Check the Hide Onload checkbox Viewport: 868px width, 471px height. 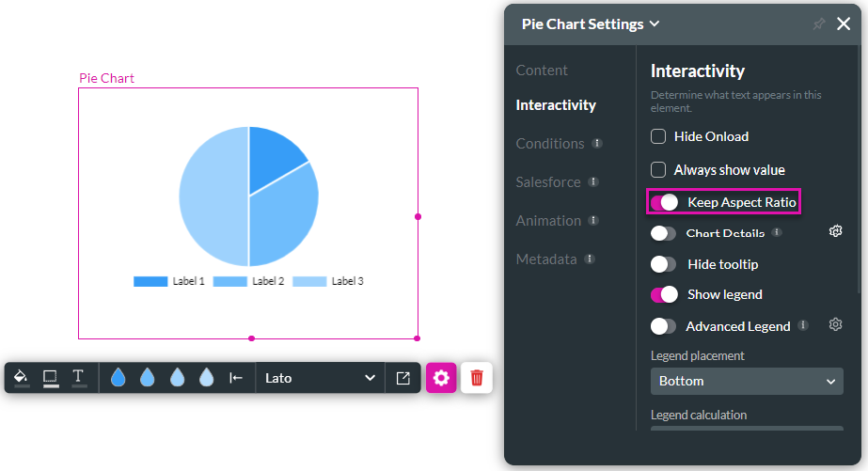click(658, 136)
